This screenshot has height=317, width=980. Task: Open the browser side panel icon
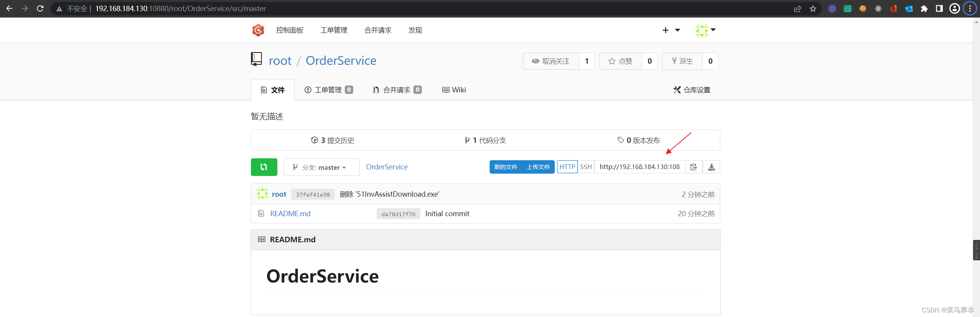click(939, 8)
